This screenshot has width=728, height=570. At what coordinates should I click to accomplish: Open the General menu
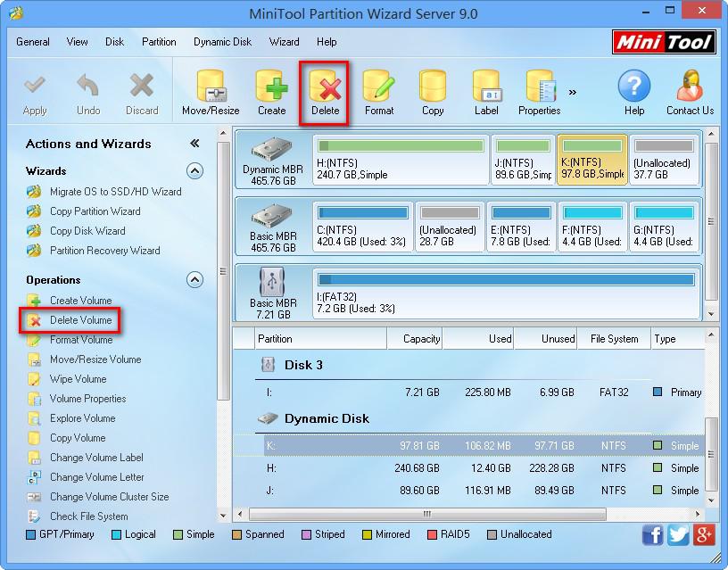[32, 42]
